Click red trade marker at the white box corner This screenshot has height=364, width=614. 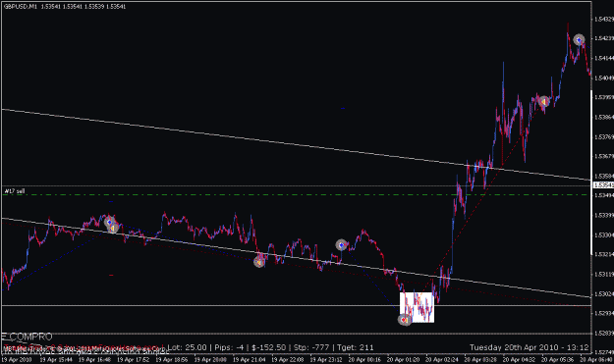pyautogui.click(x=404, y=320)
